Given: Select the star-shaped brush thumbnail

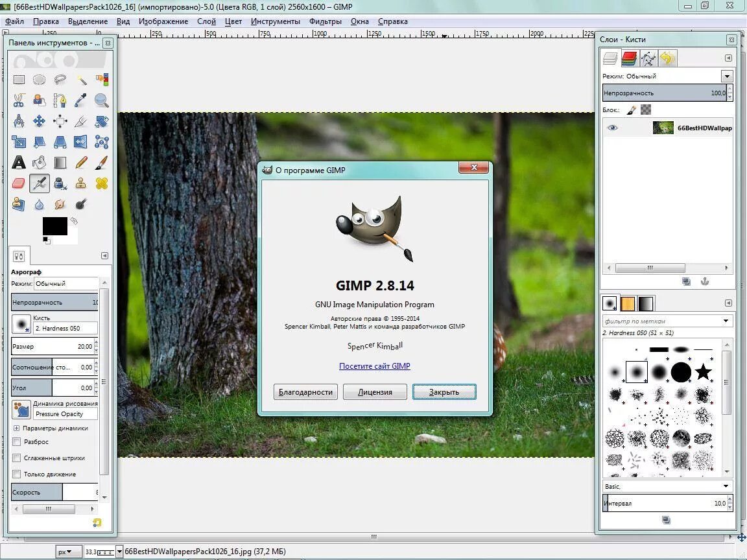Looking at the screenshot, I should [703, 372].
